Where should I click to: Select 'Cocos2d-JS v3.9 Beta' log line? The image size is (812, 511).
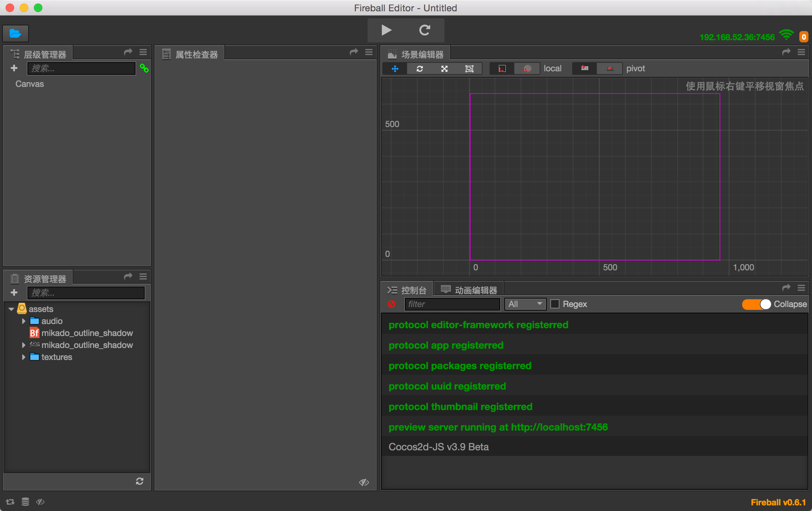click(595, 447)
